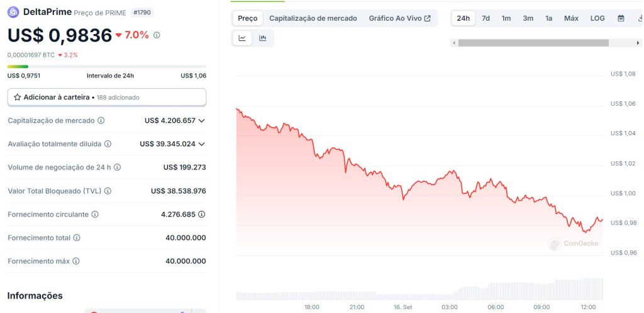
Task: Click Adicionar à carteira button
Action: point(106,98)
